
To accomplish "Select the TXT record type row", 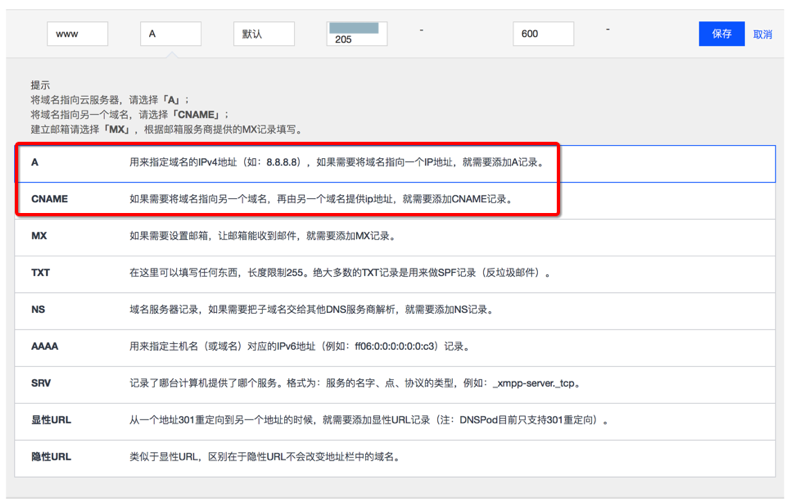I will pos(395,274).
